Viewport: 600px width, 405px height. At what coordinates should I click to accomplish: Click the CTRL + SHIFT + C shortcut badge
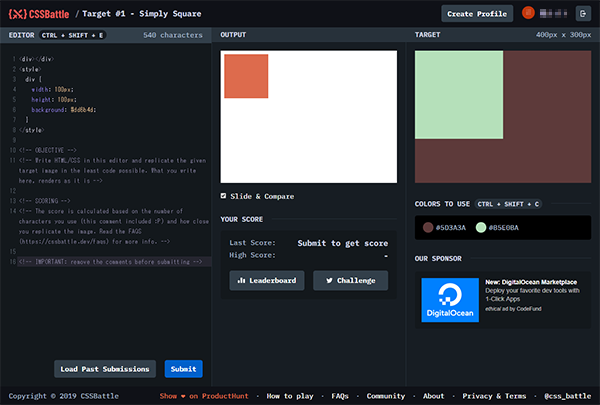pyautogui.click(x=508, y=204)
